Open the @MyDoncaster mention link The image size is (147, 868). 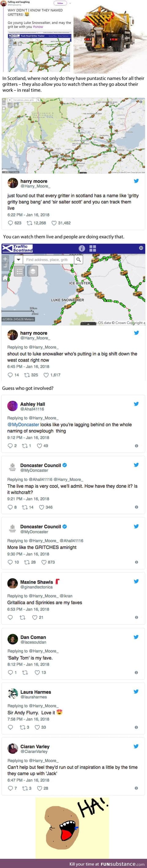tap(23, 424)
